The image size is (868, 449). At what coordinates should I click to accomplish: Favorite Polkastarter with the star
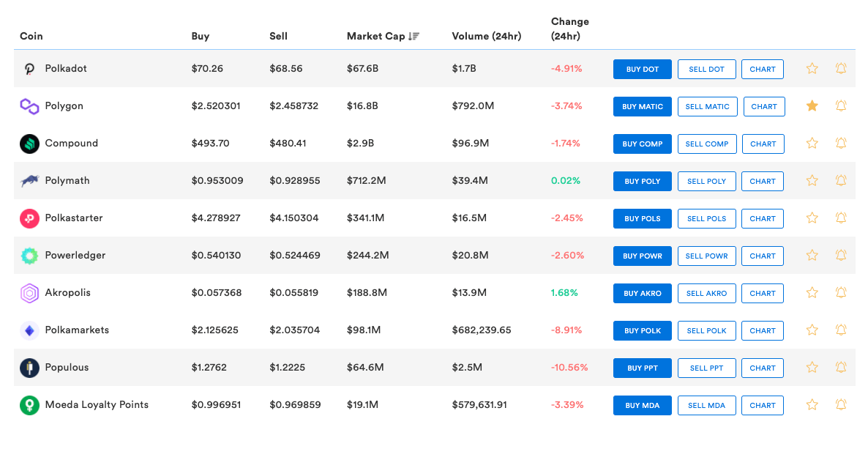(x=812, y=218)
